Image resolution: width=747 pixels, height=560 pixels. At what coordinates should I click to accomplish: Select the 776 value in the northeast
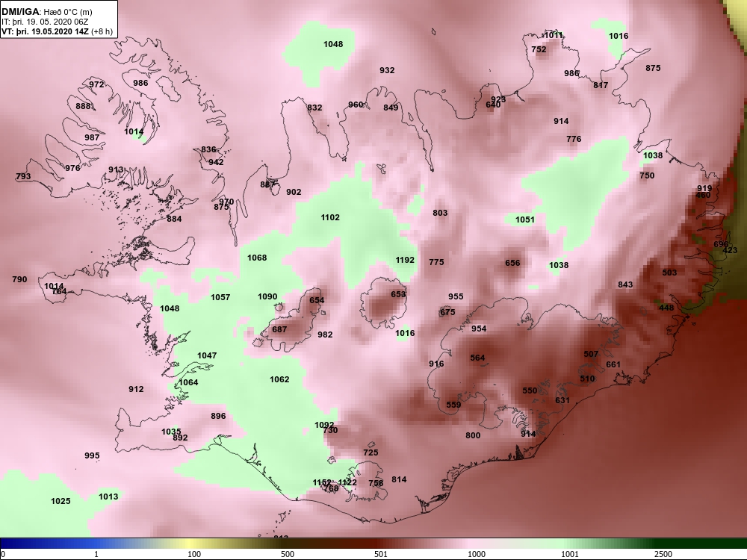574,139
